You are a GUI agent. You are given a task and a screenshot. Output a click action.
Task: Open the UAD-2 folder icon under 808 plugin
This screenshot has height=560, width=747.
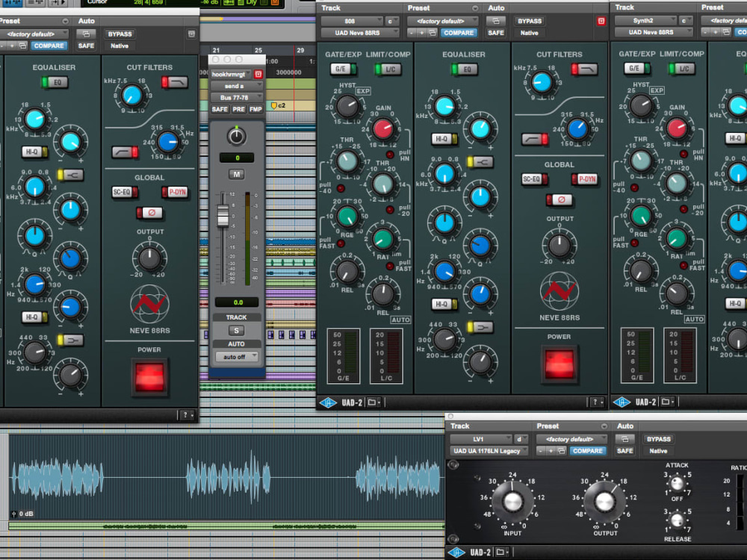pyautogui.click(x=372, y=402)
